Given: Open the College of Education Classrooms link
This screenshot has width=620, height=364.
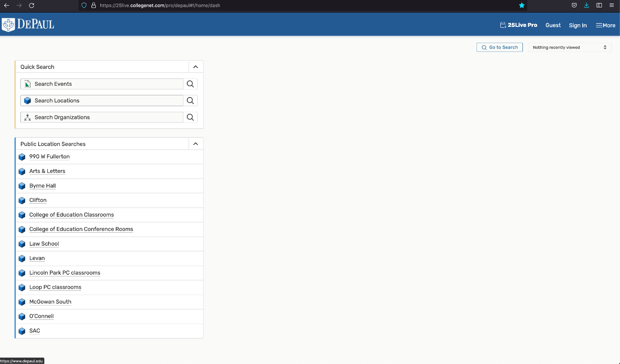Looking at the screenshot, I should (x=72, y=215).
